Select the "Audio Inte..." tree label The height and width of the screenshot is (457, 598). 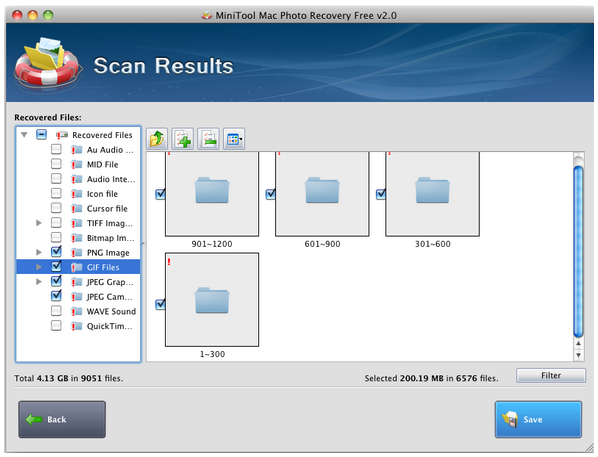pos(111,179)
